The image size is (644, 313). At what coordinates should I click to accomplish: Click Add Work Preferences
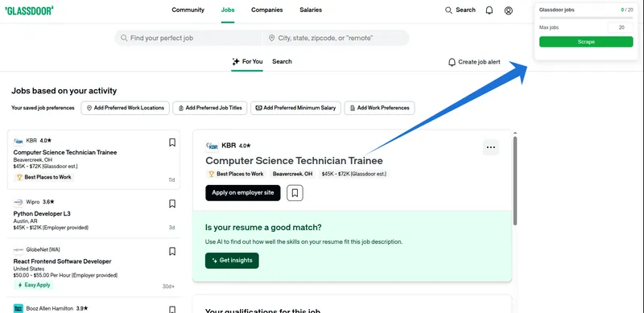[379, 108]
